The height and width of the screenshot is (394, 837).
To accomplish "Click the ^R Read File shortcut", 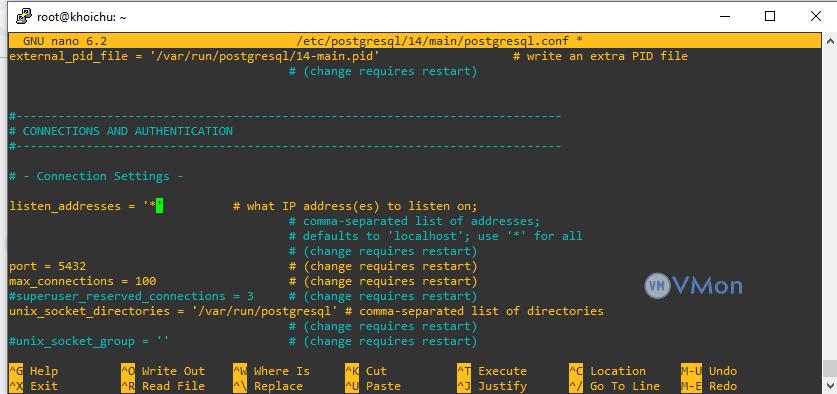I will point(163,386).
